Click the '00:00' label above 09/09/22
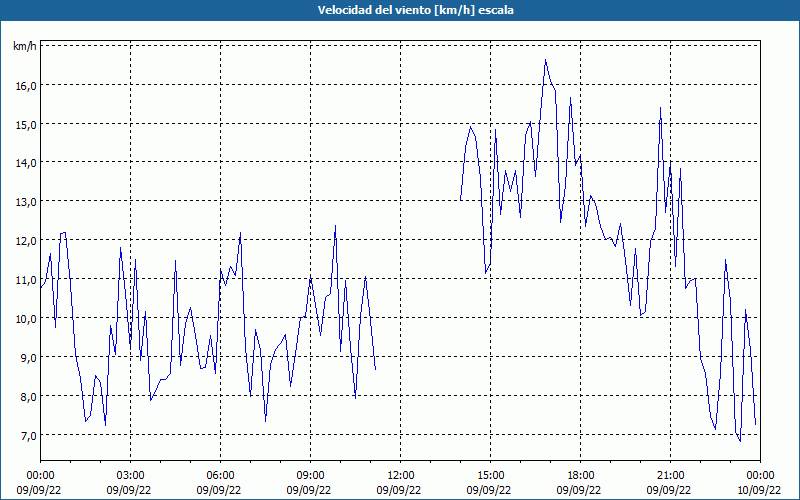800x500 pixels. 40,475
